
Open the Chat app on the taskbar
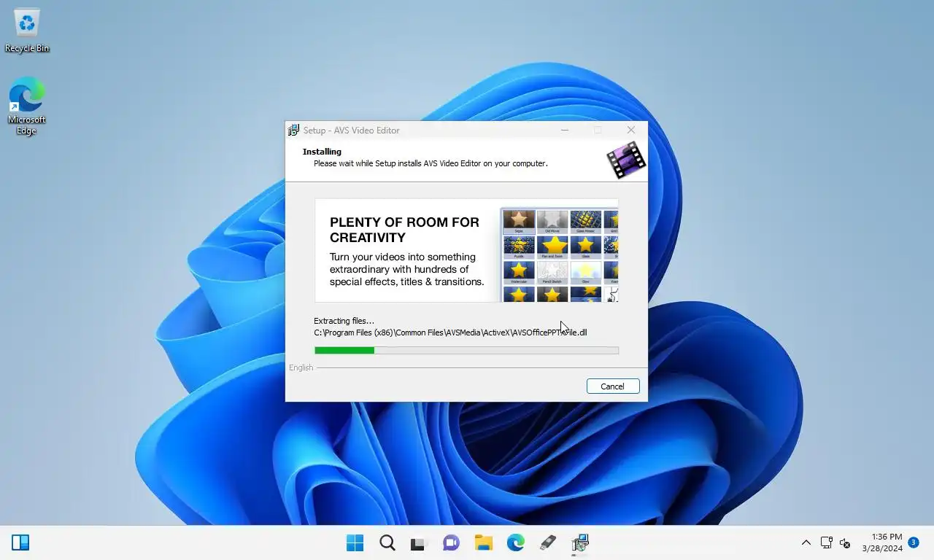point(452,542)
